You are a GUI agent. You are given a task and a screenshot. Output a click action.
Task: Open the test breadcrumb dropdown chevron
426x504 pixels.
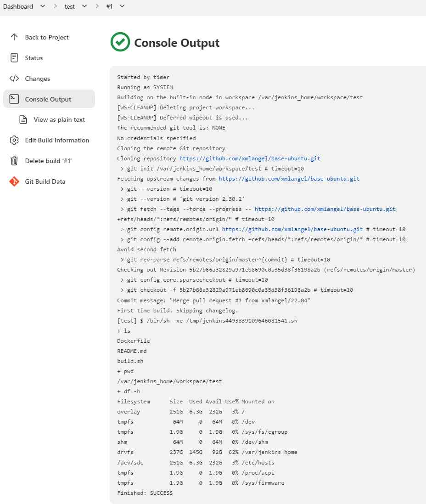(84, 6)
